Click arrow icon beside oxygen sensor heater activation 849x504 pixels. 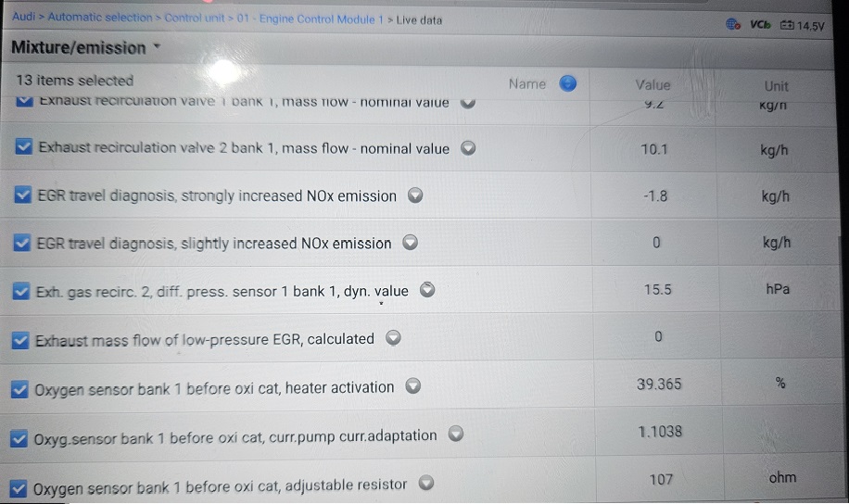coord(413,387)
